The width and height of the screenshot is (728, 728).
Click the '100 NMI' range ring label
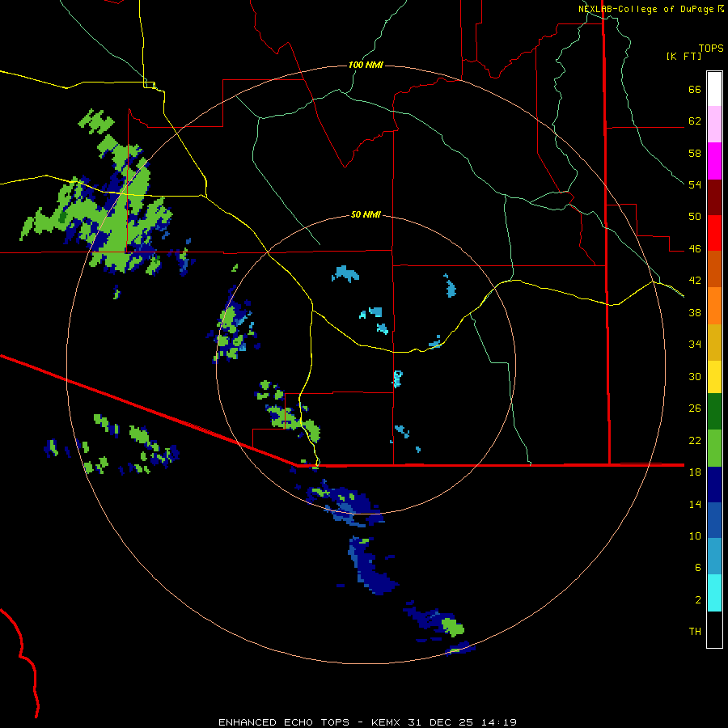coord(366,65)
